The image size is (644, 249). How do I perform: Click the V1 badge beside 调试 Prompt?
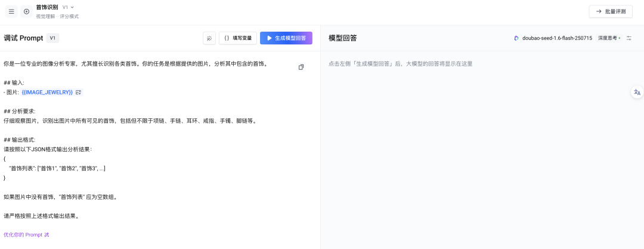52,38
